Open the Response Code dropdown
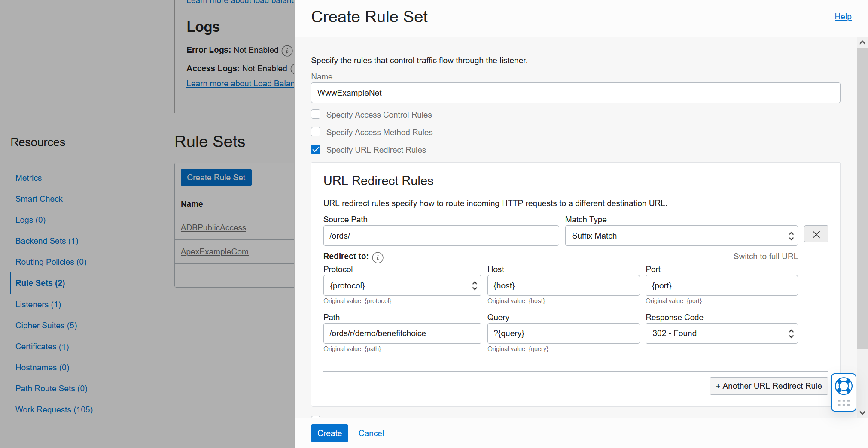Screen dimensions: 868x448 (722, 333)
